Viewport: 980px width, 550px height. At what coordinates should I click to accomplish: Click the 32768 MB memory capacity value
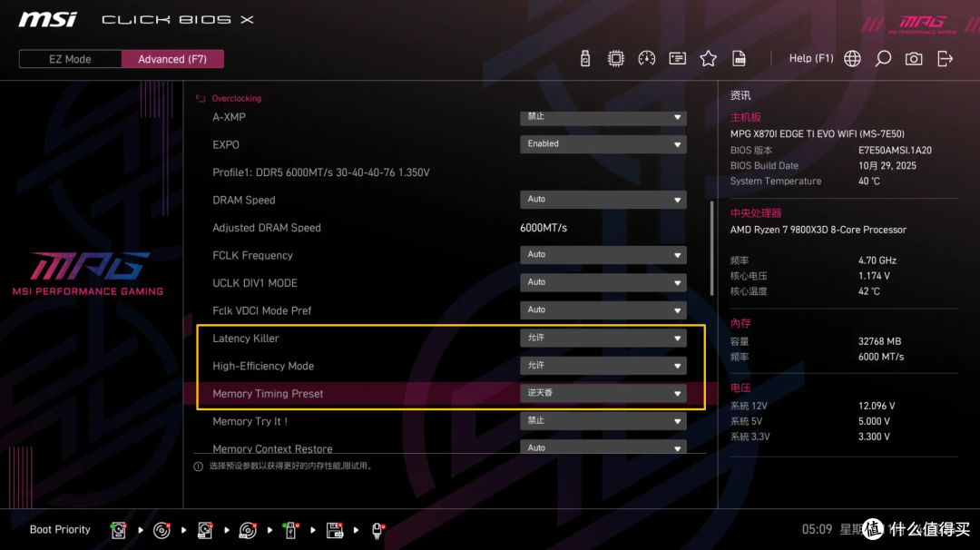click(x=879, y=341)
